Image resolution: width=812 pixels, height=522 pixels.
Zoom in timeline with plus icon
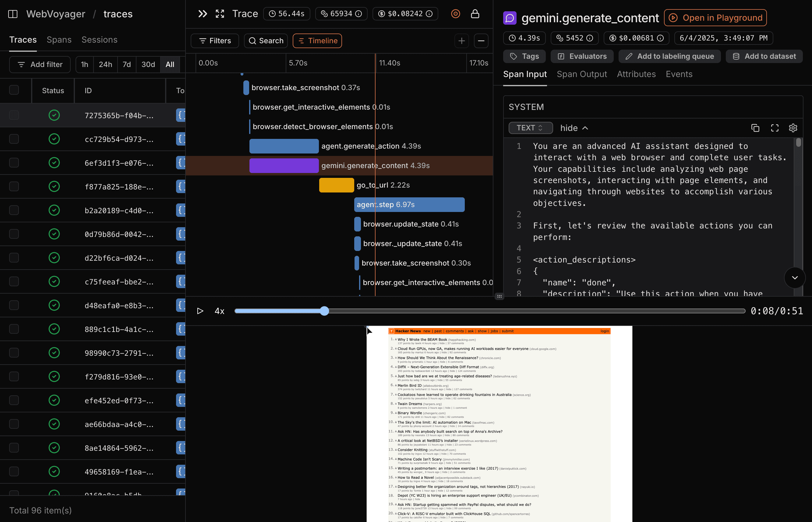click(x=461, y=41)
